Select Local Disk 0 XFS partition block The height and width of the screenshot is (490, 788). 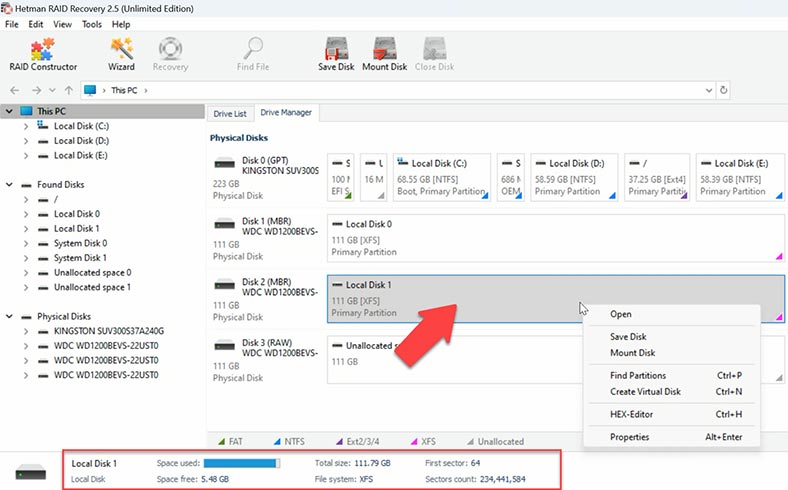(x=556, y=238)
